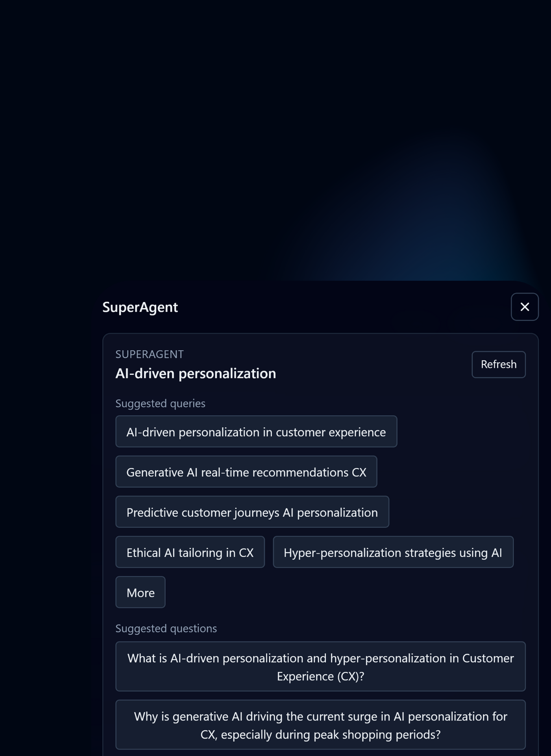Open the Customer Experience (CX) definition question
The image size is (551, 756).
point(320,666)
